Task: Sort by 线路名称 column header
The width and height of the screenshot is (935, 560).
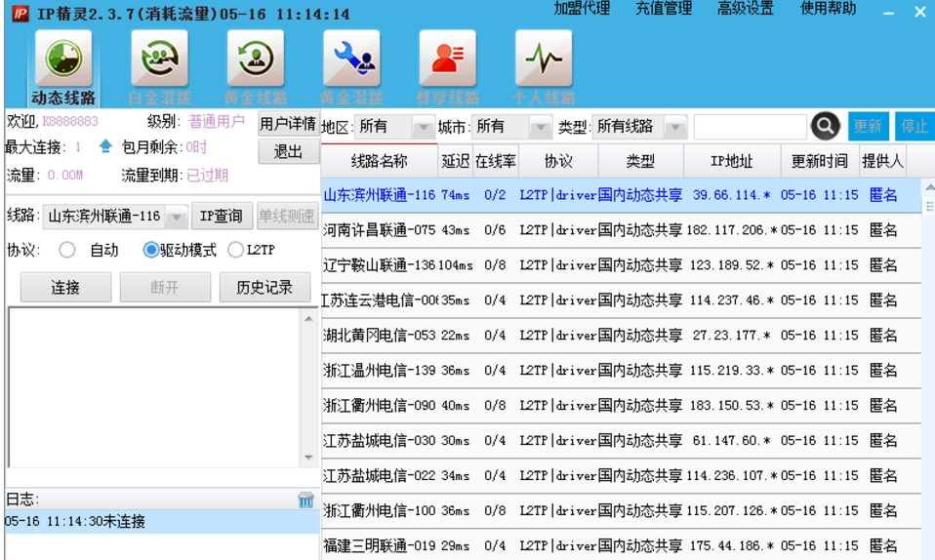Action: tap(379, 161)
